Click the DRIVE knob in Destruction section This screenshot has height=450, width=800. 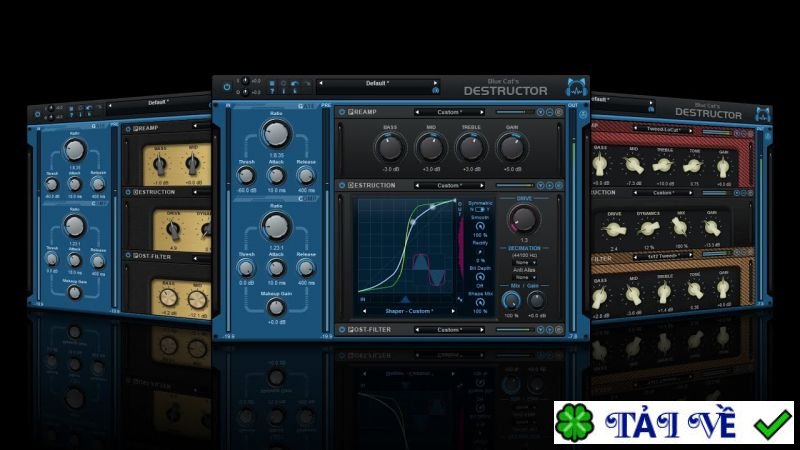pyautogui.click(x=523, y=218)
